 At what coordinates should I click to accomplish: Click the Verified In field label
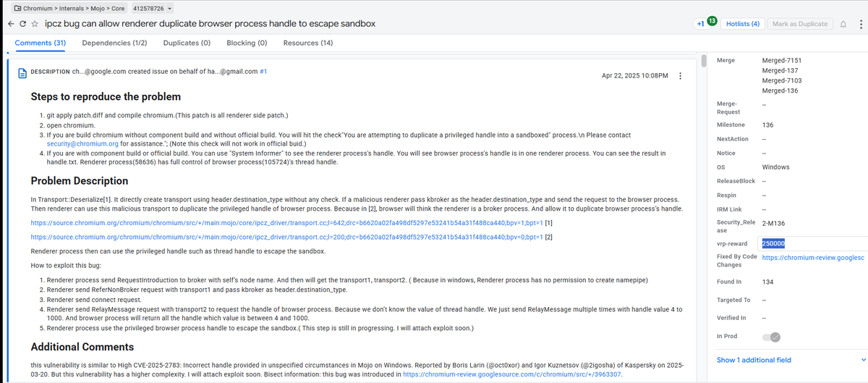coord(731,318)
